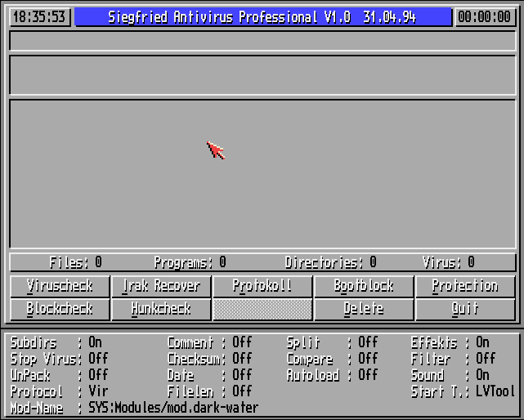Viewport: 524px width, 420px height.
Task: Toggle the Split setting
Action: point(333,342)
